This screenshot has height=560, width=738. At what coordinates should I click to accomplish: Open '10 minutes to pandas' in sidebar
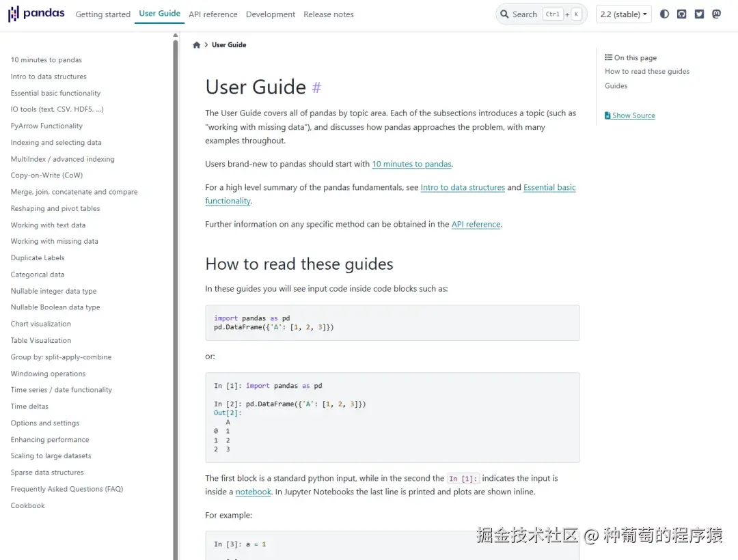46,59
